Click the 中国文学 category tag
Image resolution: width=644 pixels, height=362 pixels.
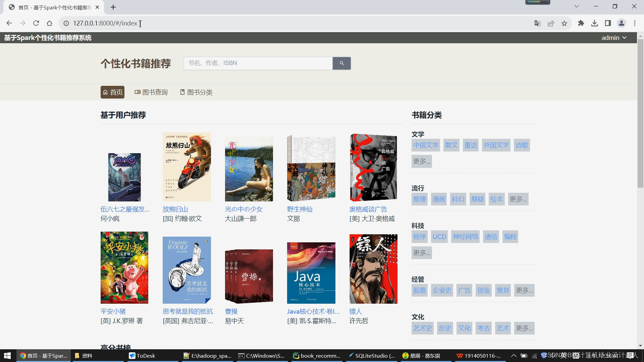[x=426, y=145]
